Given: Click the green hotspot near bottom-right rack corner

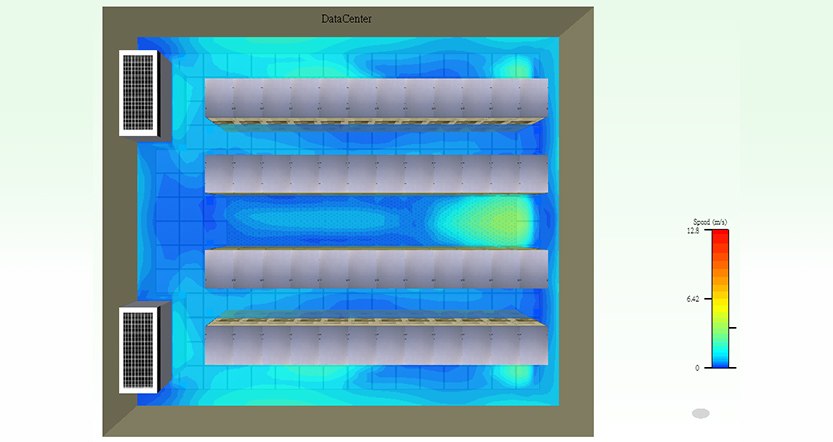Looking at the screenshot, I should point(514,373).
